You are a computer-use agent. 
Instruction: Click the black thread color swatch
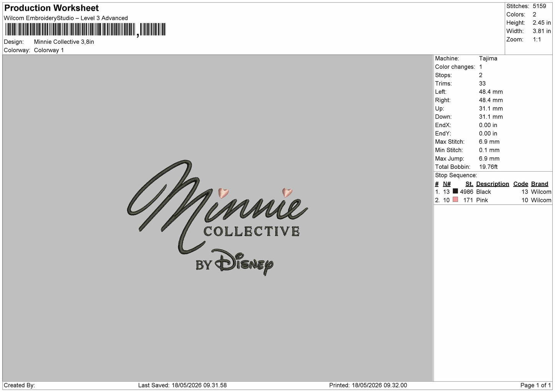tap(455, 191)
